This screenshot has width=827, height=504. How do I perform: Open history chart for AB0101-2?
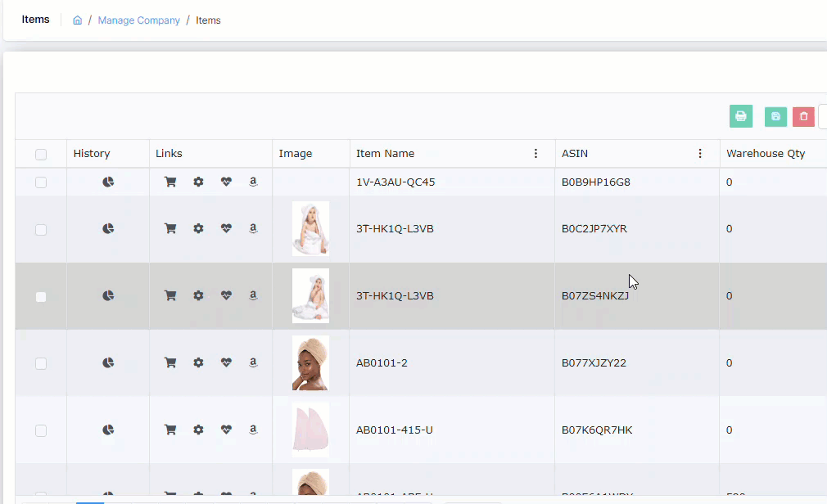[108, 362]
